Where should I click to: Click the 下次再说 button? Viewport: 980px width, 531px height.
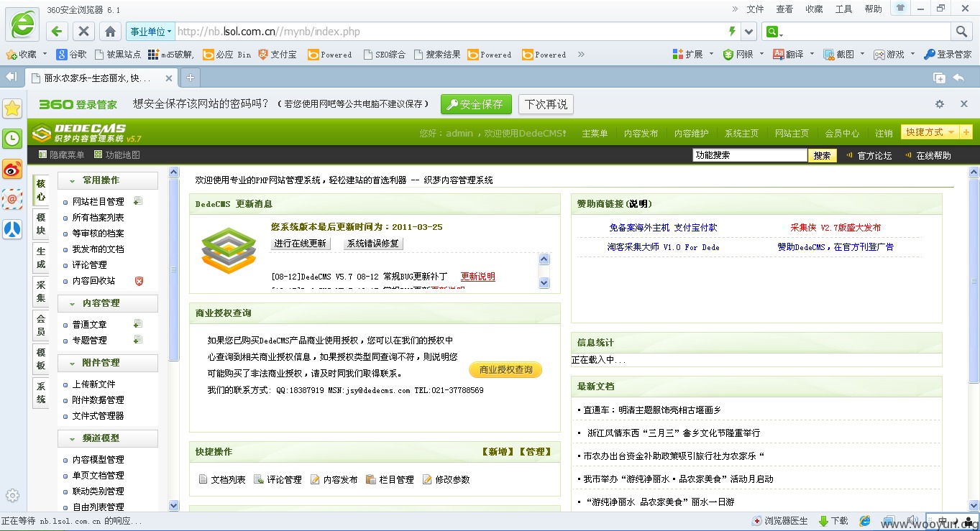point(546,104)
